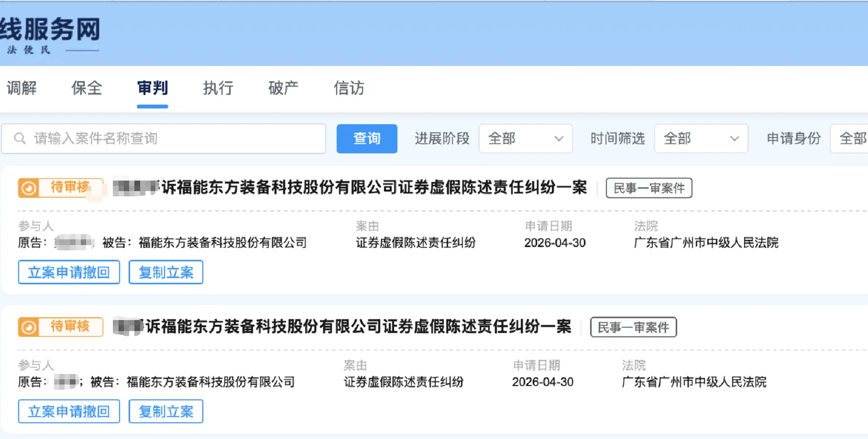Click the second case's court 广东省广州市中级人民法院
Screen dimensions: 868x439
coord(694,382)
